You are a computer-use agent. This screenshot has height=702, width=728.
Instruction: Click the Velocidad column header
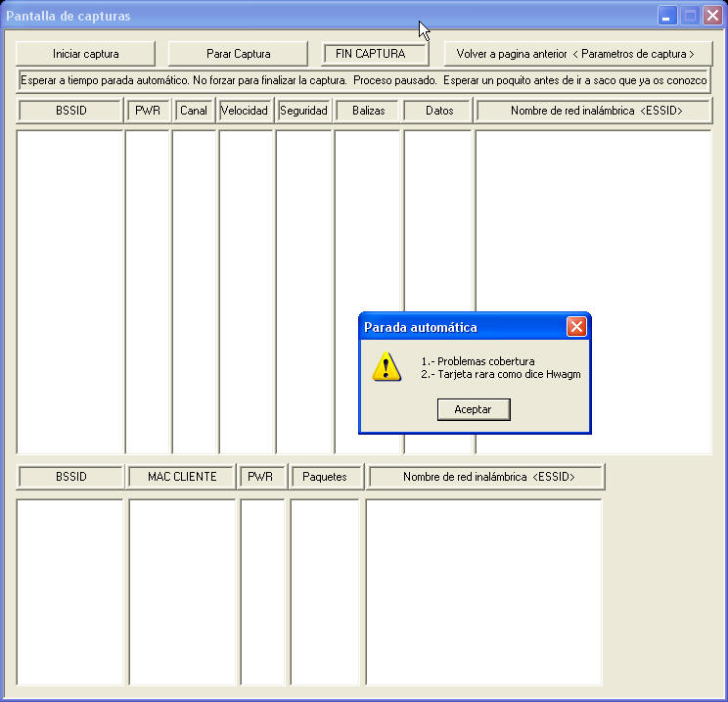point(245,111)
